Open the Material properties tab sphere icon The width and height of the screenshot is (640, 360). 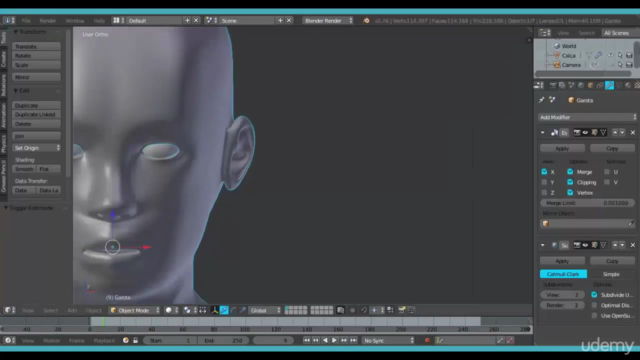coord(628,85)
